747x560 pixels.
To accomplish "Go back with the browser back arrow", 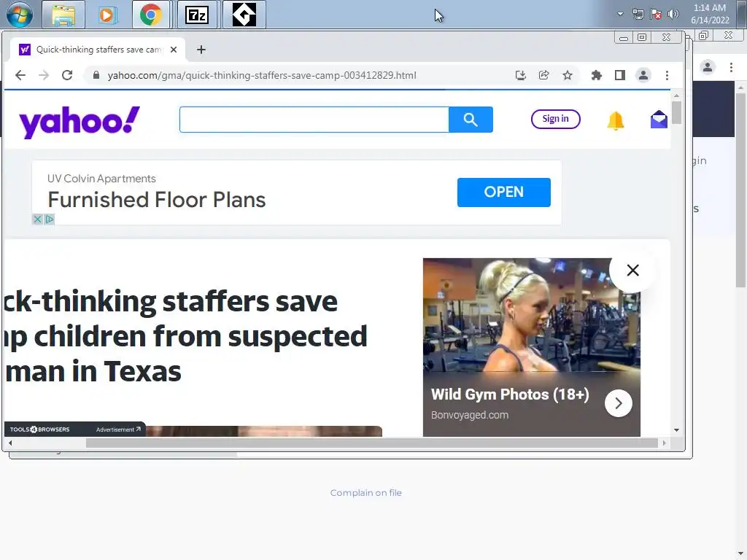I will point(20,75).
